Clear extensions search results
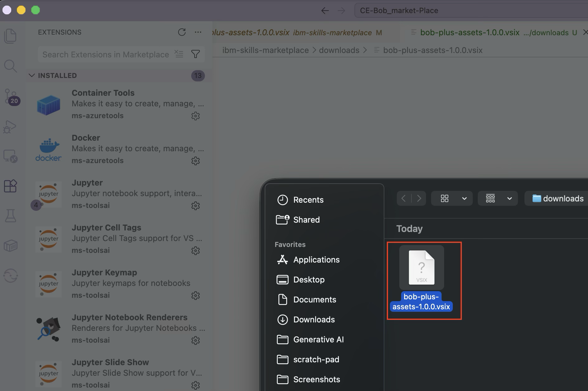Screen dimensions: 588x391 pos(179,54)
